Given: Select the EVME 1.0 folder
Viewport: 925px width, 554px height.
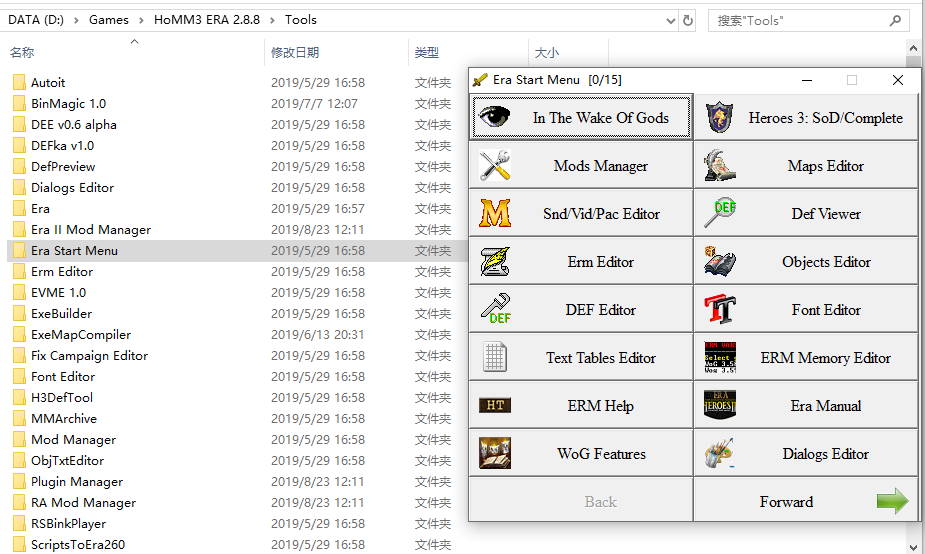Looking at the screenshot, I should 58,293.
